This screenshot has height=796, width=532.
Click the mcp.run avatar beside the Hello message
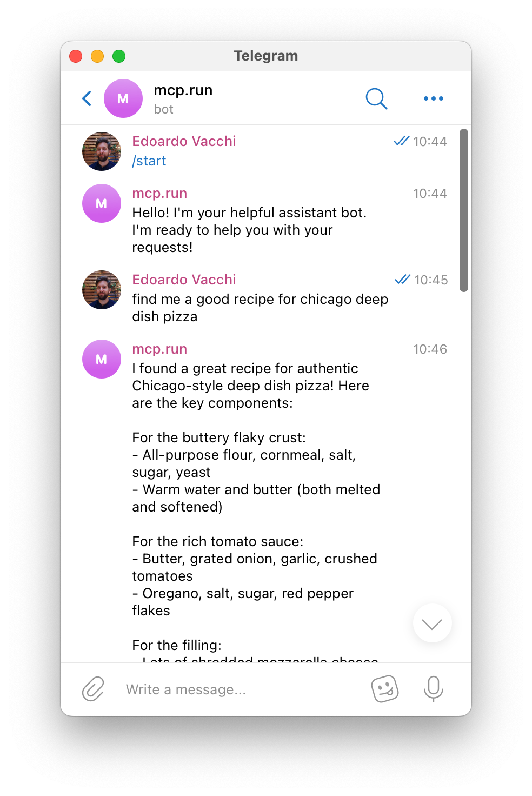[x=102, y=203]
